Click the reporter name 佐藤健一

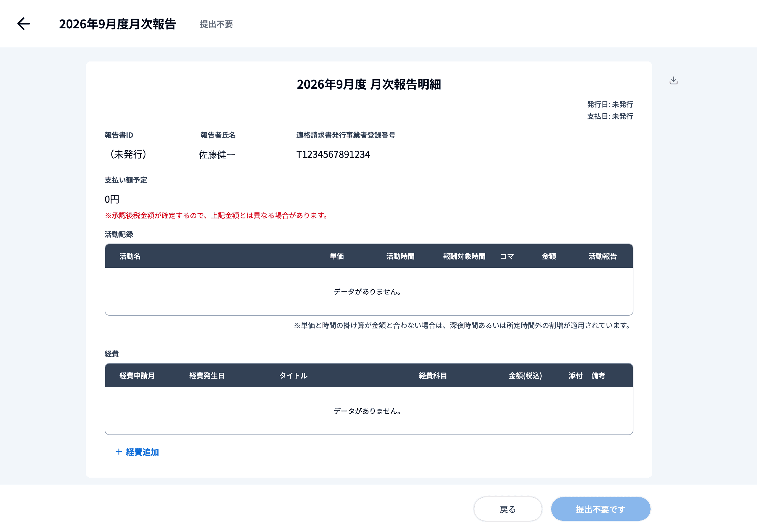[x=217, y=154]
